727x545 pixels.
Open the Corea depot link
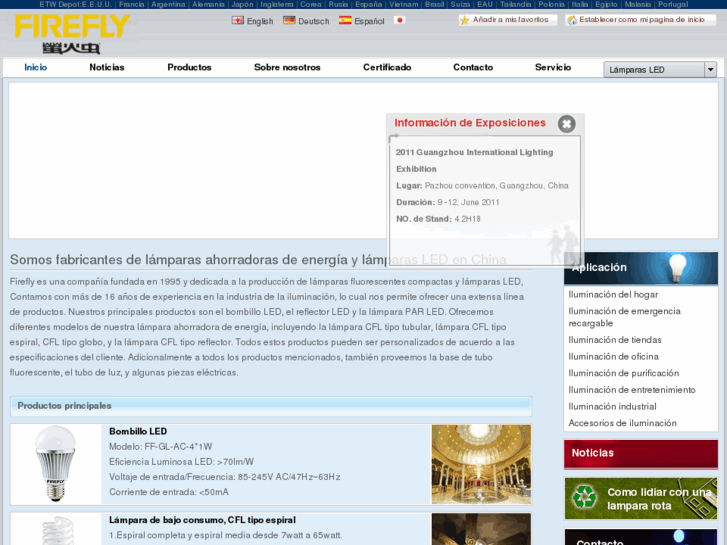pyautogui.click(x=311, y=4)
